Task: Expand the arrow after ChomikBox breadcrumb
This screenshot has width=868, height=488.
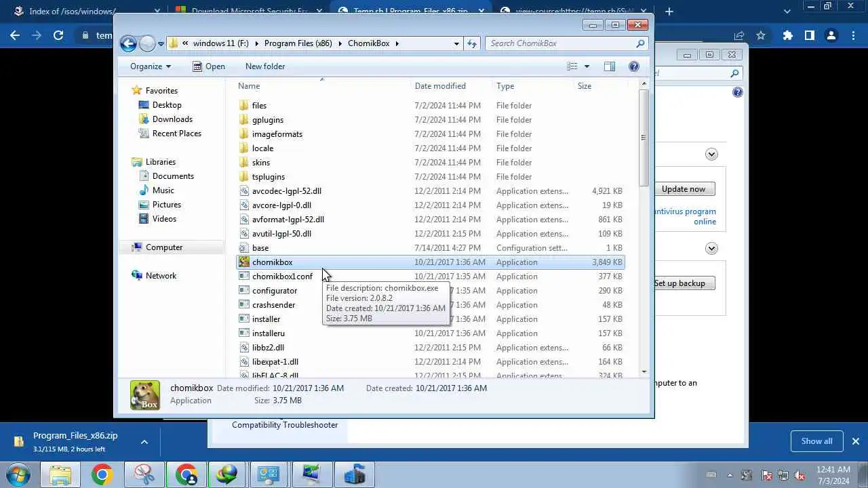Action: 397,43
